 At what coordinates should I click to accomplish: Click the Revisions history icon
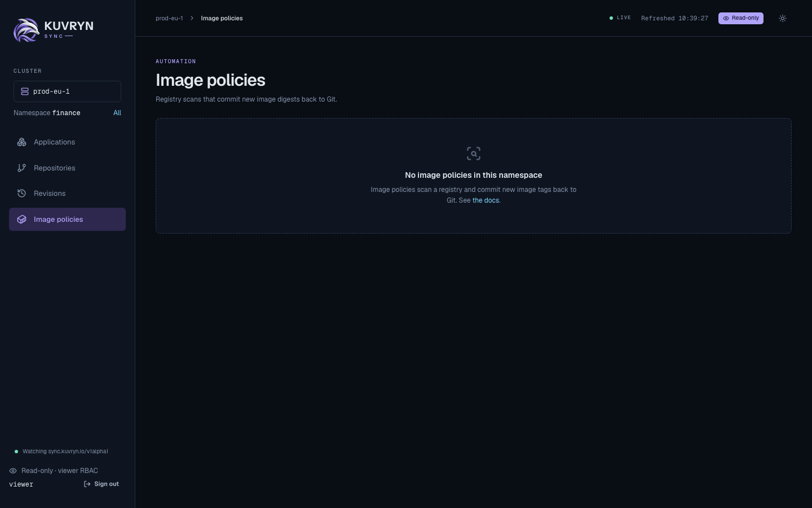(x=22, y=194)
